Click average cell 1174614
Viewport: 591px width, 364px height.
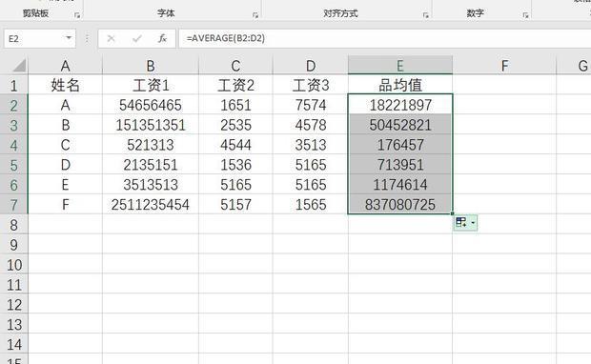(400, 185)
